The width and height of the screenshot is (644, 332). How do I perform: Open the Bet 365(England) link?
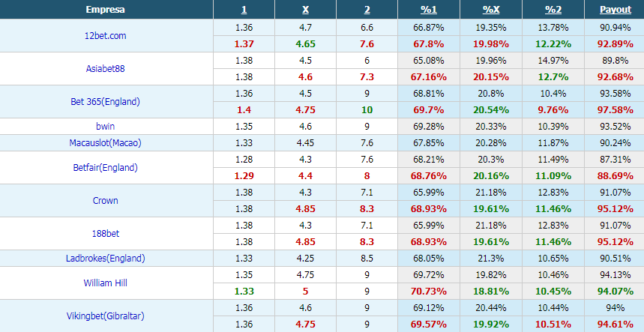pos(105,102)
